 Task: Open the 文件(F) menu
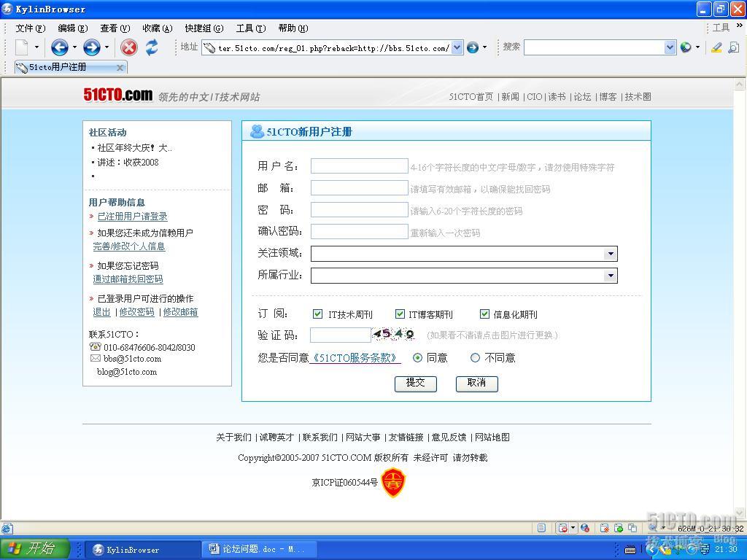tap(31, 28)
